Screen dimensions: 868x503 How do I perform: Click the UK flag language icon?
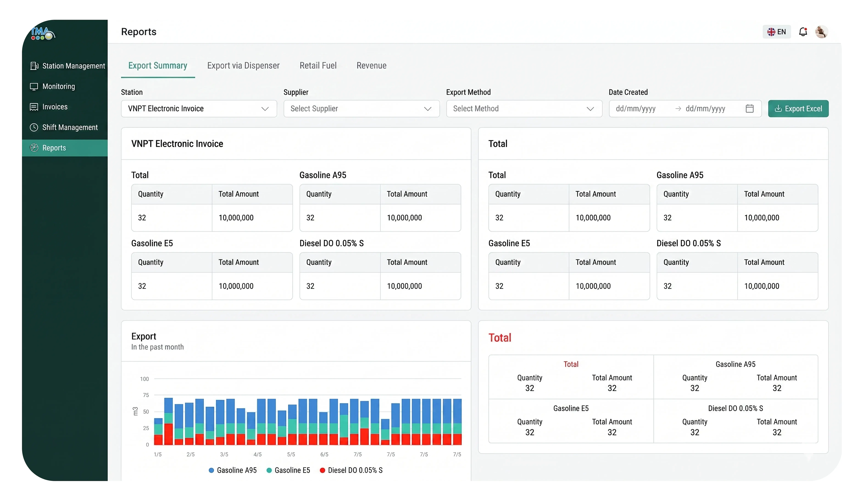coord(771,32)
